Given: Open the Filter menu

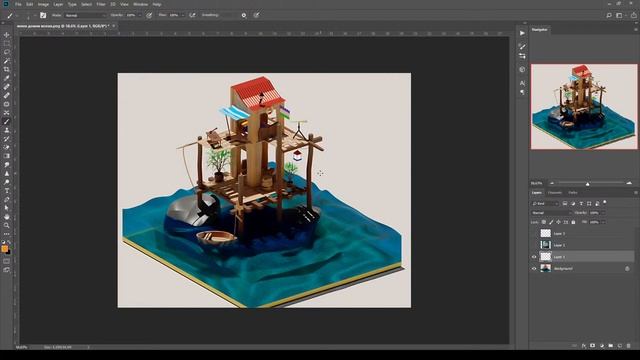Looking at the screenshot, I should 101,4.
